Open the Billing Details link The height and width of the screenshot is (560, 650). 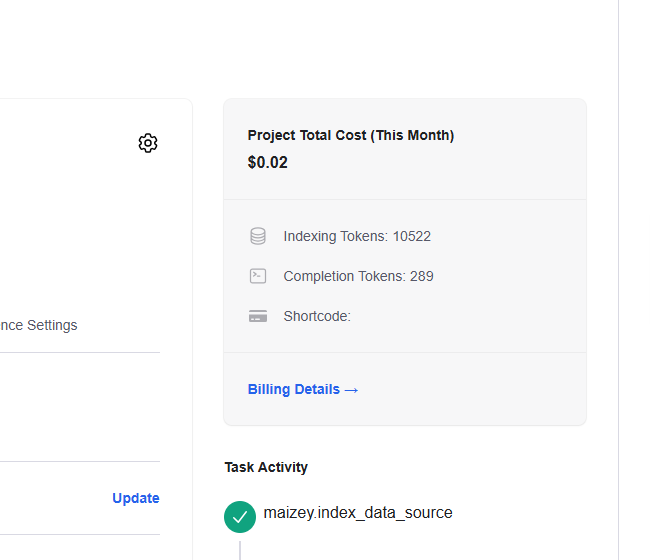[303, 389]
